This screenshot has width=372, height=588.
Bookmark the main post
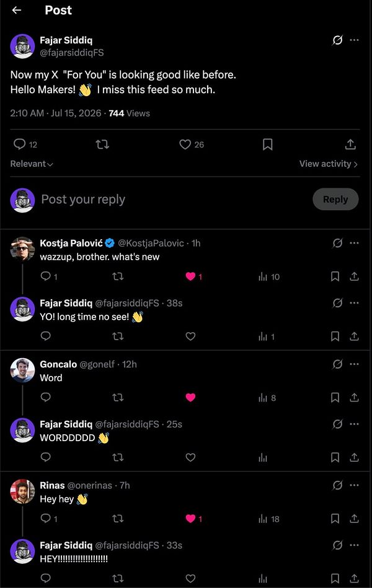click(268, 144)
